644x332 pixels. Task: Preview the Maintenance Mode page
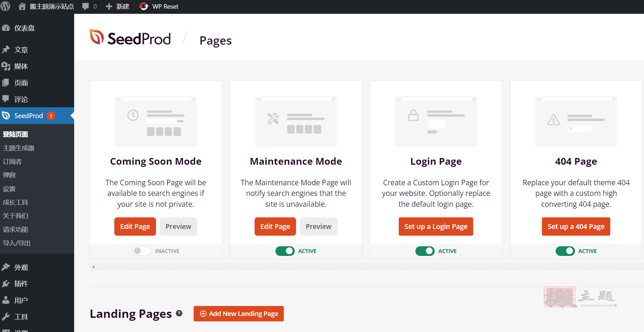tap(318, 226)
